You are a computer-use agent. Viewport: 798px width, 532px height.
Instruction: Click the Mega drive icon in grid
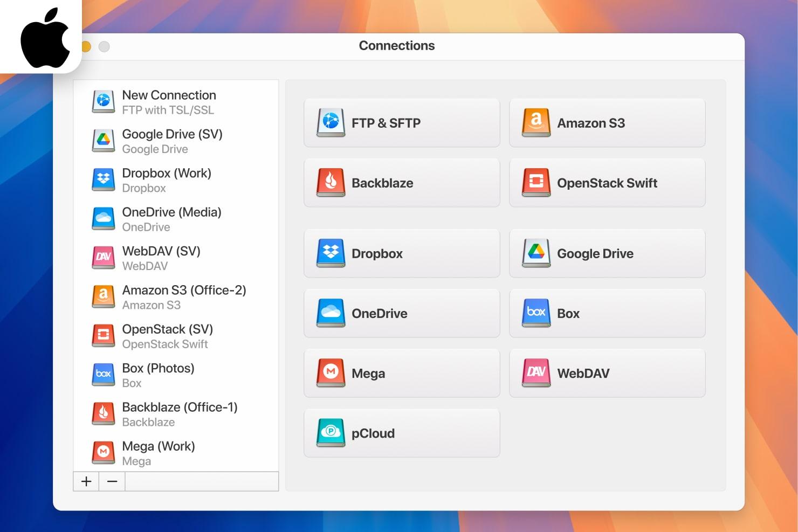coord(331,373)
